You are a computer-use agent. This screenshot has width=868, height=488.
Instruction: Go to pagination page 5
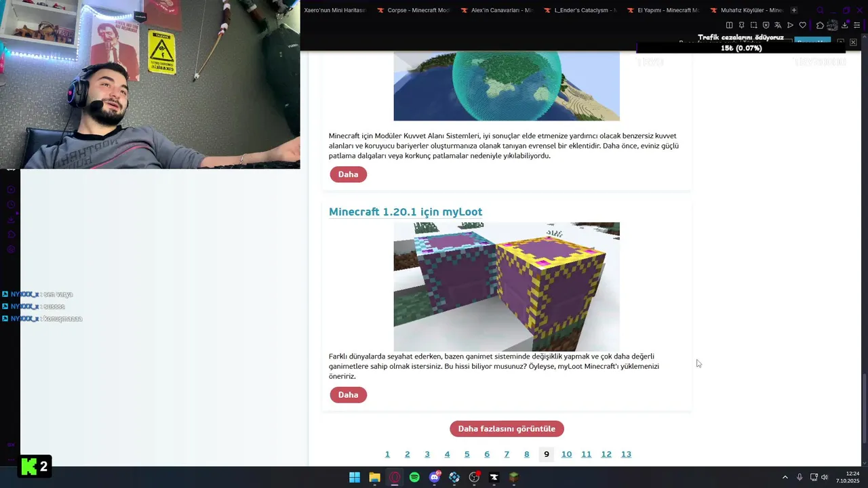pos(467,454)
